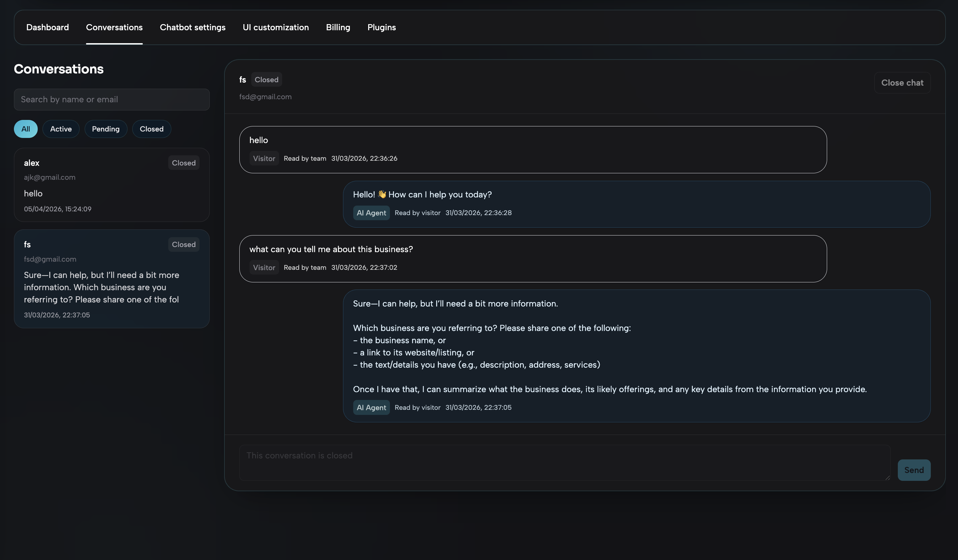The image size is (958, 560).
Task: Click AI Agent tag on the greeting message
Action: (x=371, y=213)
